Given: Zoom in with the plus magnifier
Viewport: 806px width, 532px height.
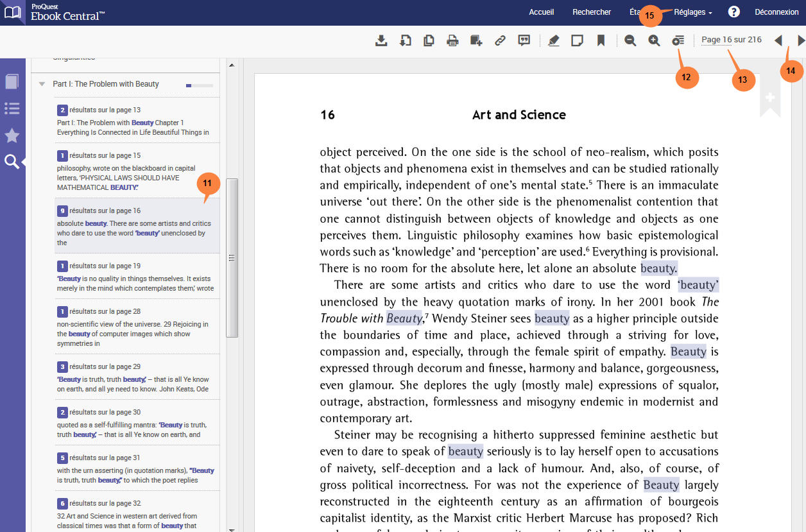Looking at the screenshot, I should (x=654, y=40).
